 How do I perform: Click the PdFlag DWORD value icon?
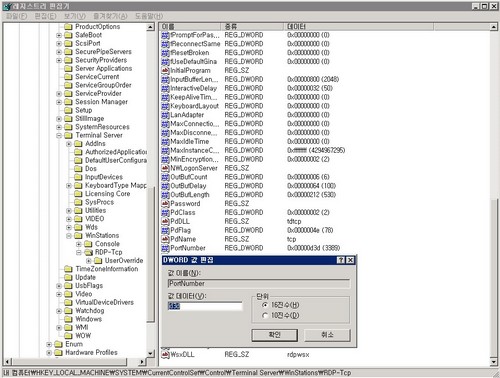point(165,230)
